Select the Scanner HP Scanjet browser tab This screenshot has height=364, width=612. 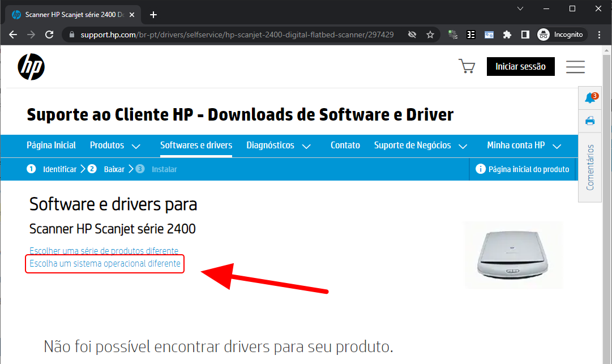pos(72,15)
